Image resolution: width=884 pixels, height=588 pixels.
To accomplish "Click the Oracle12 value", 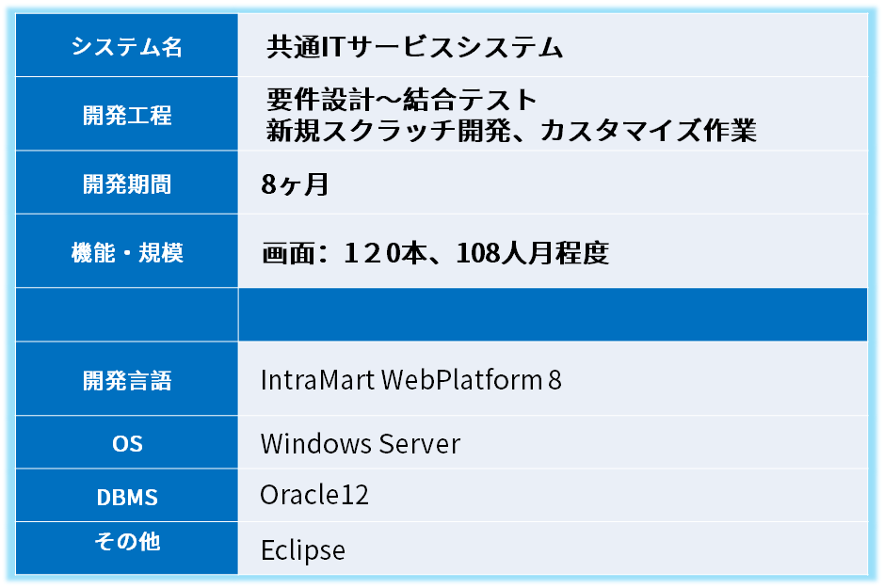I will pyautogui.click(x=314, y=495).
